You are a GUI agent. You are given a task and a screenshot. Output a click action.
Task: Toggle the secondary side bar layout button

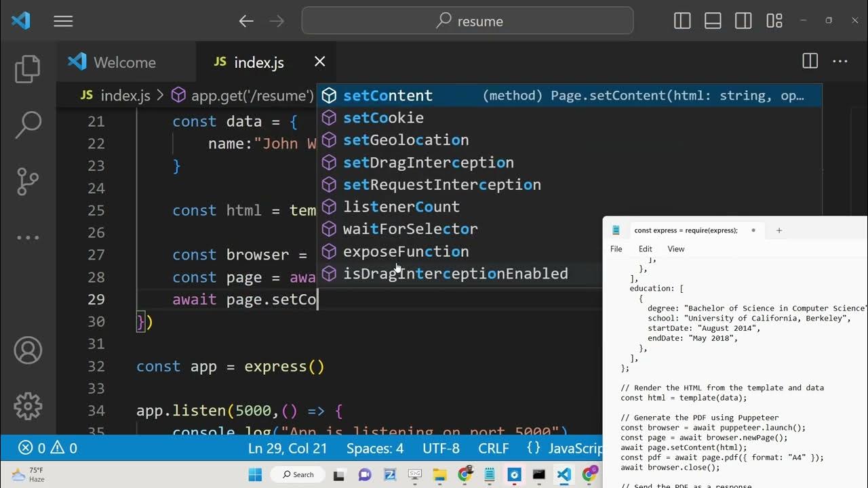click(743, 21)
